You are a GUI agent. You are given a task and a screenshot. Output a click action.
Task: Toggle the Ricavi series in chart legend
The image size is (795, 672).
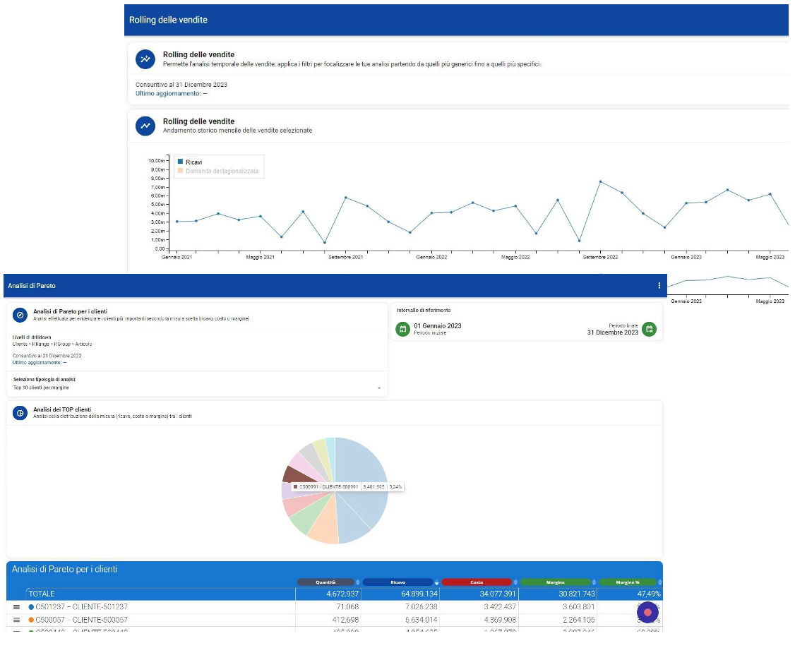pos(190,162)
